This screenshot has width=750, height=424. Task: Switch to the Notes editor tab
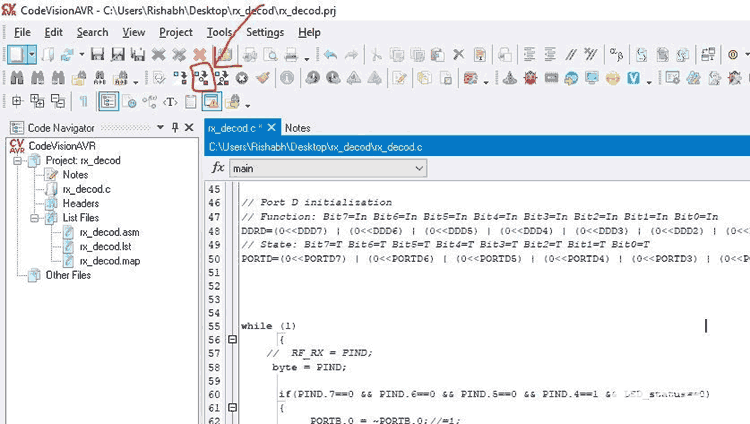tap(298, 128)
